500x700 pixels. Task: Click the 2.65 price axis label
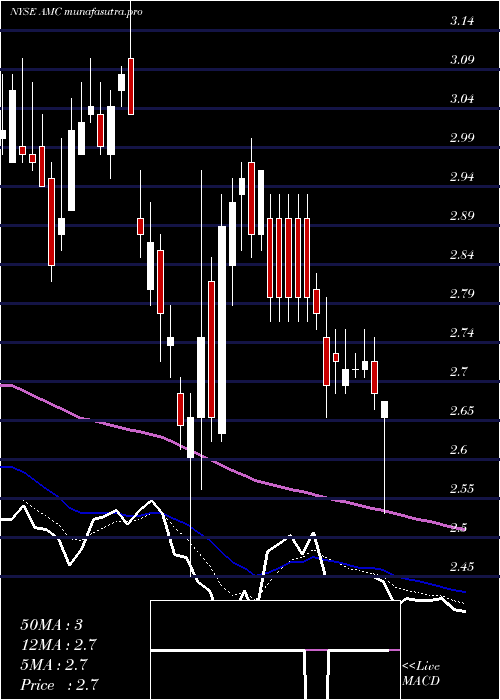coord(462,411)
